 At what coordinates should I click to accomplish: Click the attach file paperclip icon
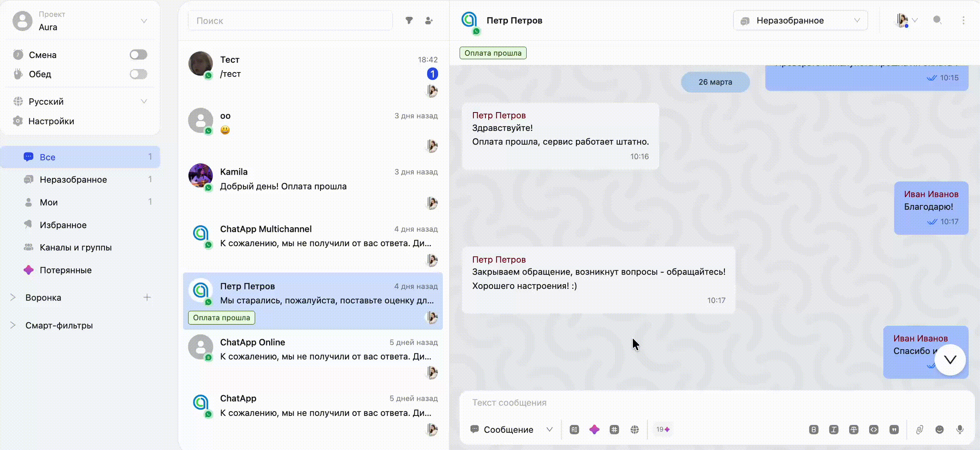(920, 430)
